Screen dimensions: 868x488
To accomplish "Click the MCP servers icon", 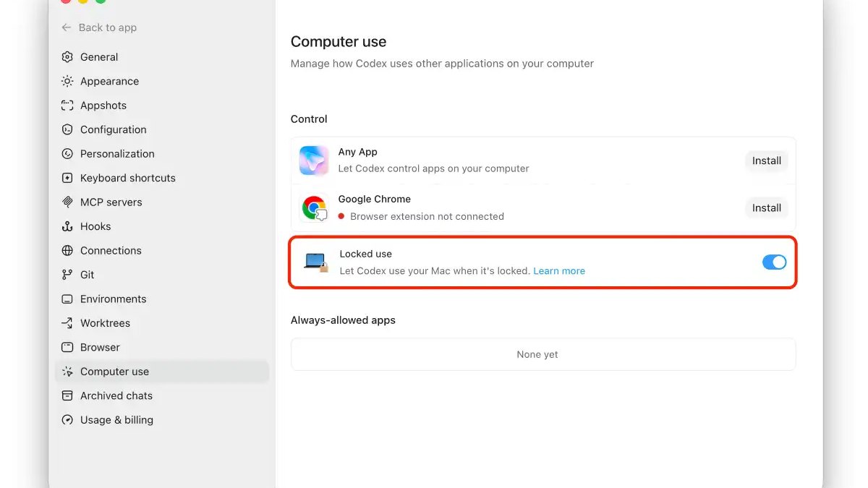I will pyautogui.click(x=67, y=202).
